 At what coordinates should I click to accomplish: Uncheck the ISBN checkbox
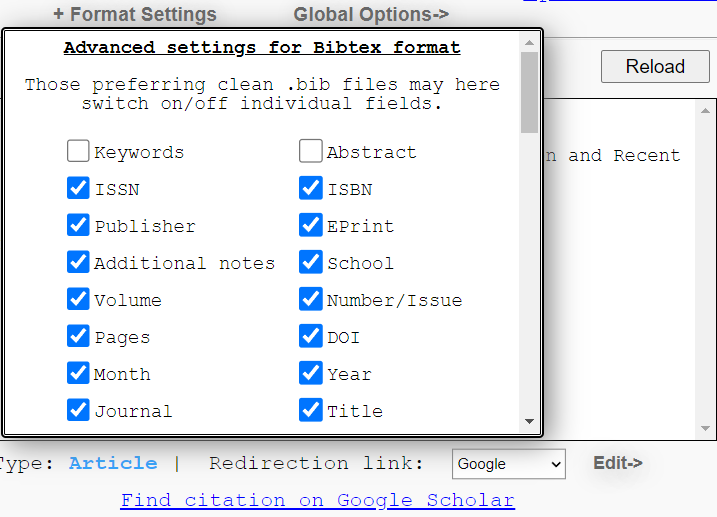click(x=310, y=188)
